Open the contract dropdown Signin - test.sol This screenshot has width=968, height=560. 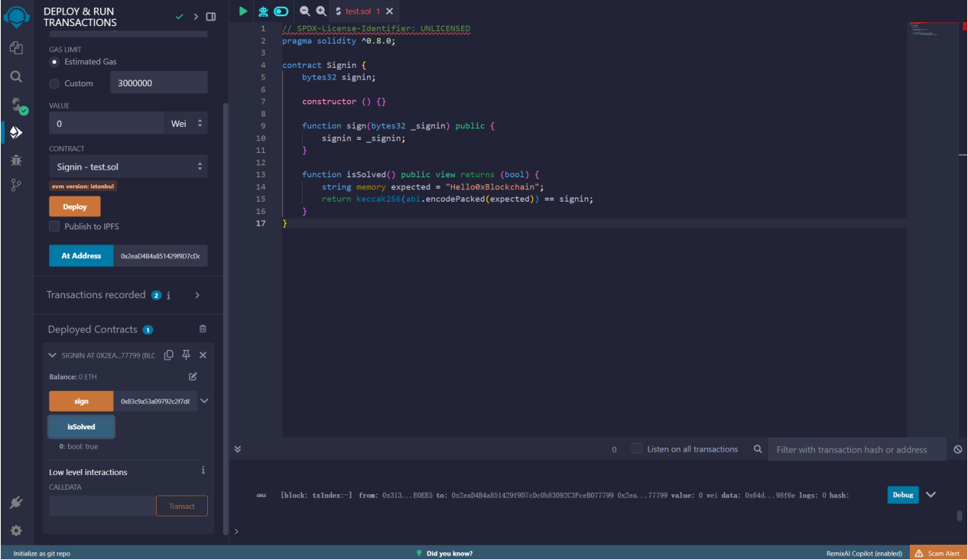(128, 167)
